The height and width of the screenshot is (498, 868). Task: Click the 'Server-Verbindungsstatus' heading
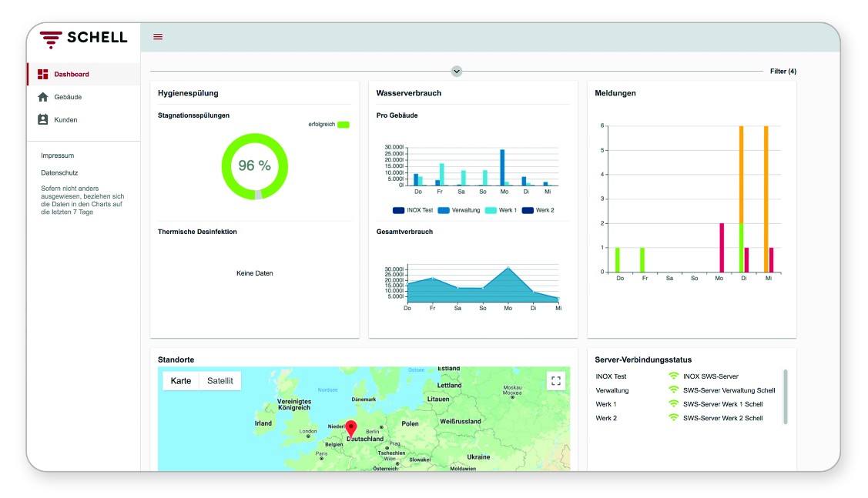[643, 359]
